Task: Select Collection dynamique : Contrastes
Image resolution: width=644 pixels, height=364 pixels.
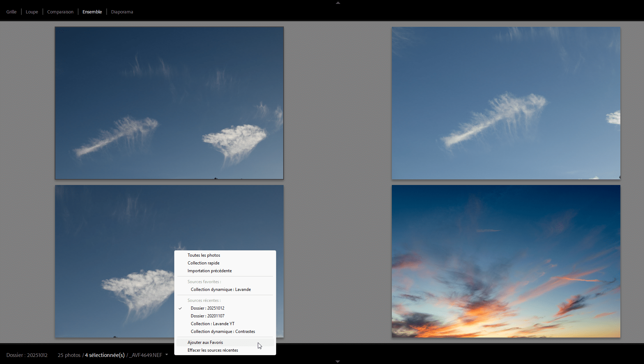Action: coord(223,331)
